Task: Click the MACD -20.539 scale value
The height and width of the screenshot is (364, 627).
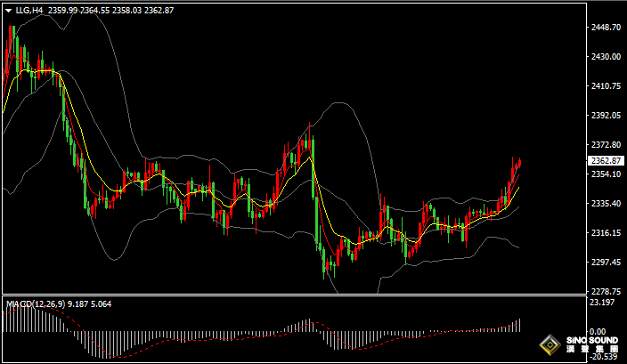Action: (603, 357)
